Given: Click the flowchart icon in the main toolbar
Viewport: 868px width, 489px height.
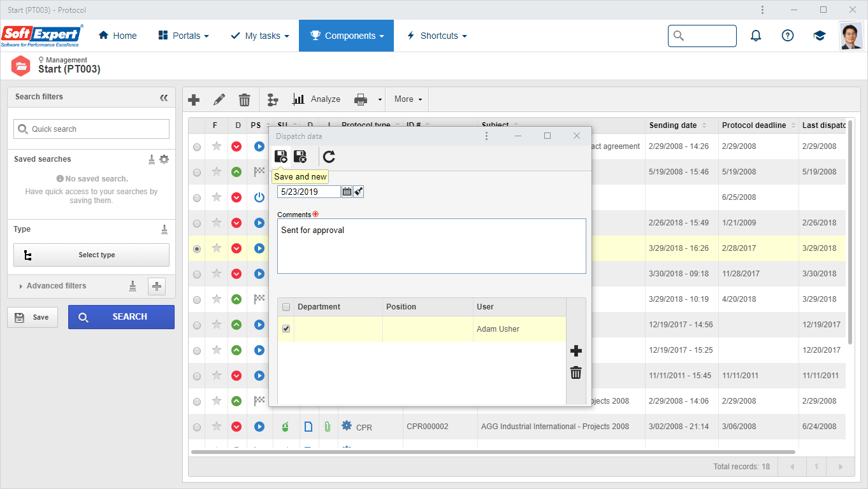Looking at the screenshot, I should [273, 99].
